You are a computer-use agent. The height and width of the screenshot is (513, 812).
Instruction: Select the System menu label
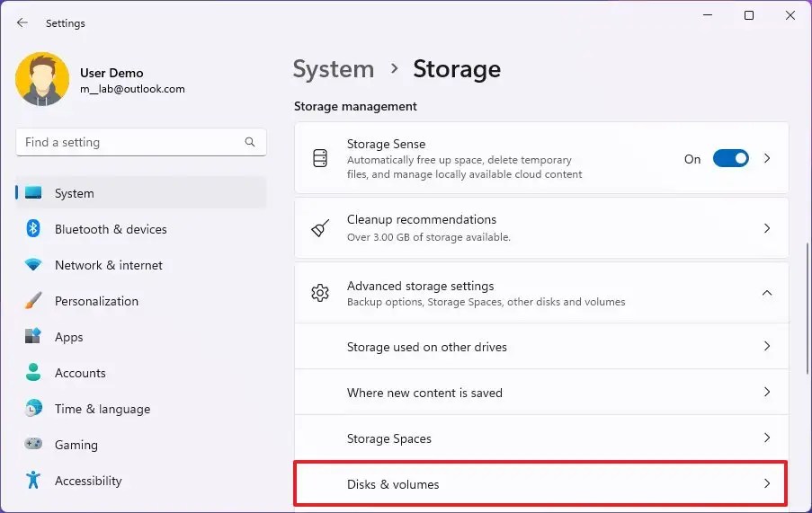(75, 193)
